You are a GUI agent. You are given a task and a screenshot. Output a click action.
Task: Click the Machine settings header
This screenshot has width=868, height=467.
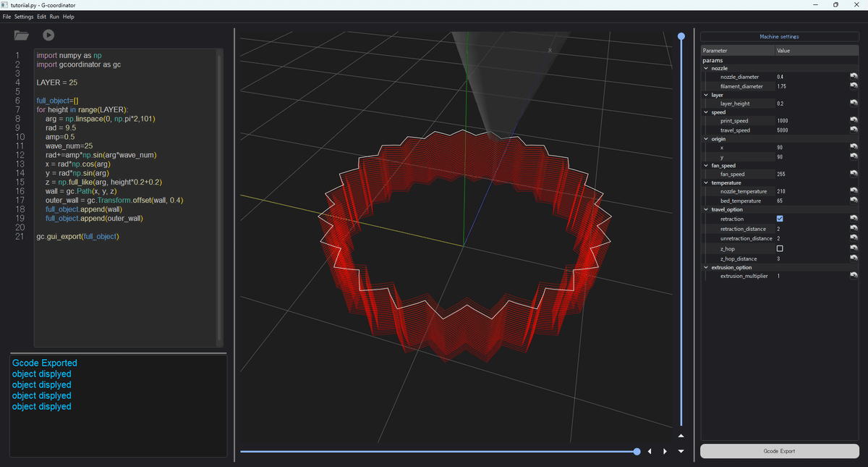[x=780, y=36]
